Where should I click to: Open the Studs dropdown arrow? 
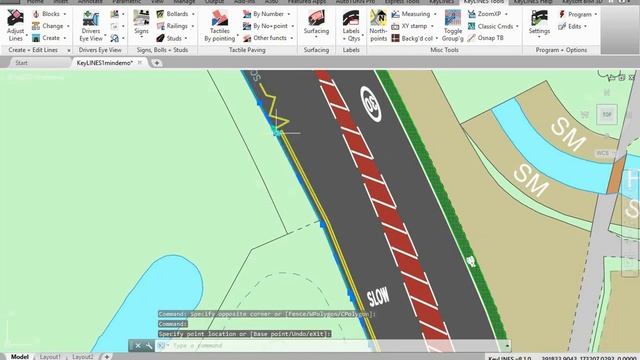point(186,38)
